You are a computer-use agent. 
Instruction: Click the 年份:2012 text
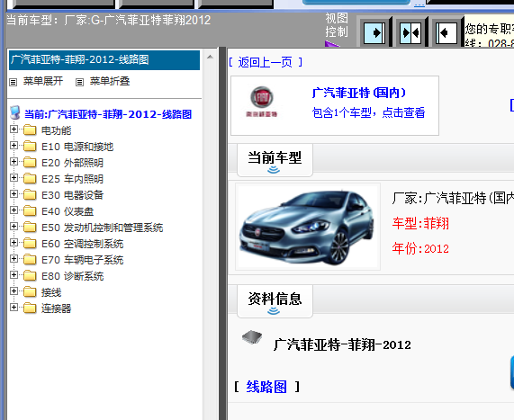click(420, 248)
